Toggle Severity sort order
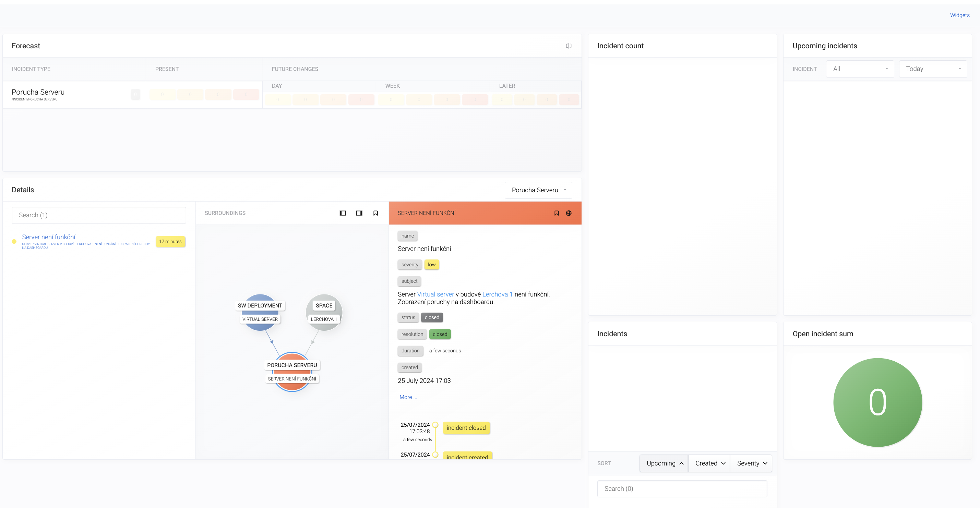The image size is (980, 508). 751,463
